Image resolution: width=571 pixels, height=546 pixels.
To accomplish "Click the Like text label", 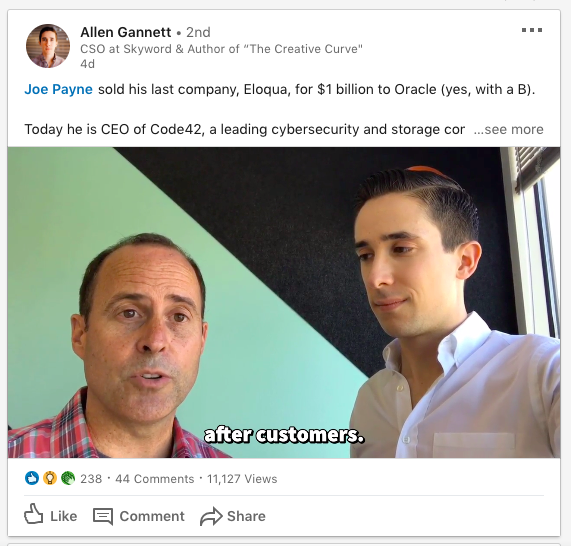I will pos(64,516).
